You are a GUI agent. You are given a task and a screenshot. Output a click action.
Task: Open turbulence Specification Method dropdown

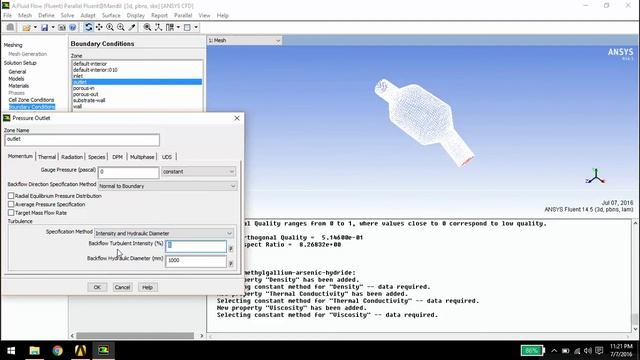coord(164,233)
